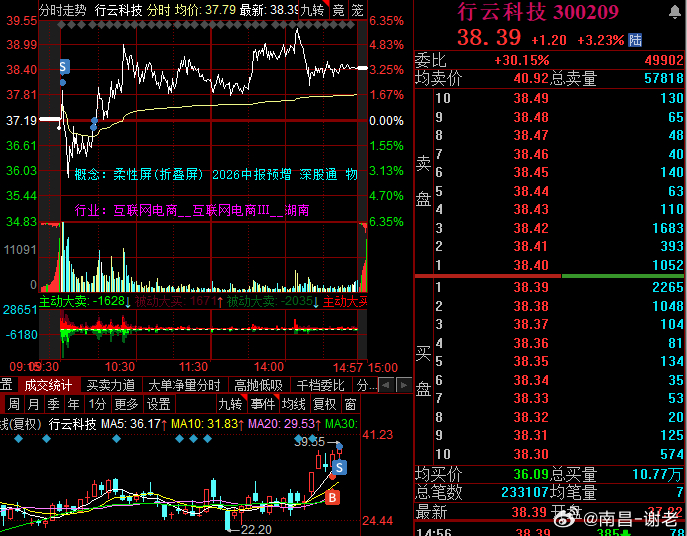Click the stock title 行云科技 300209

(x=538, y=12)
